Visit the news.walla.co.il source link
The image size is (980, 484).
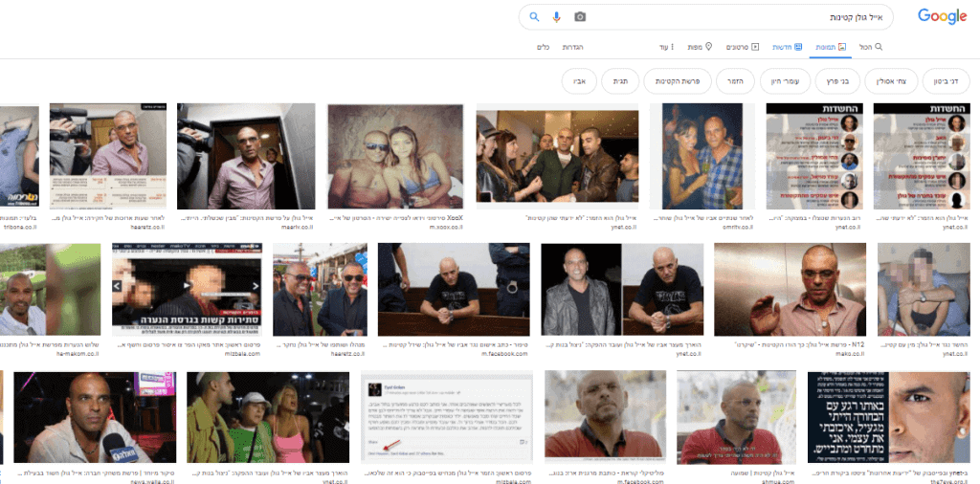tap(154, 481)
